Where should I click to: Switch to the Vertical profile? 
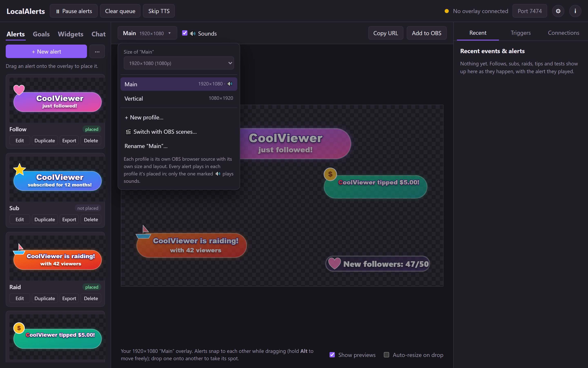[x=179, y=98]
